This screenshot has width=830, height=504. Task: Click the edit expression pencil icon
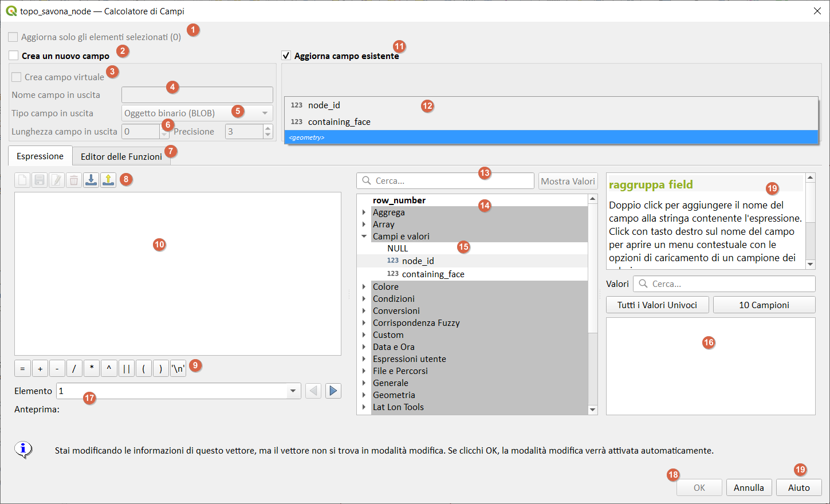(x=57, y=180)
